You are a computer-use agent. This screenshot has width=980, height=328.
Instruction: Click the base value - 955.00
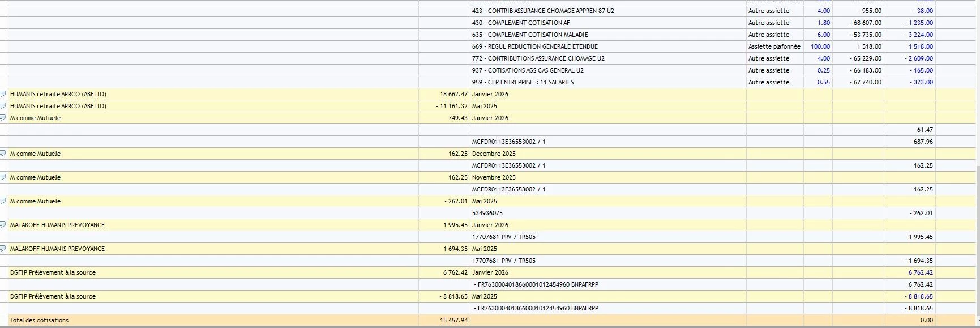coord(870,11)
